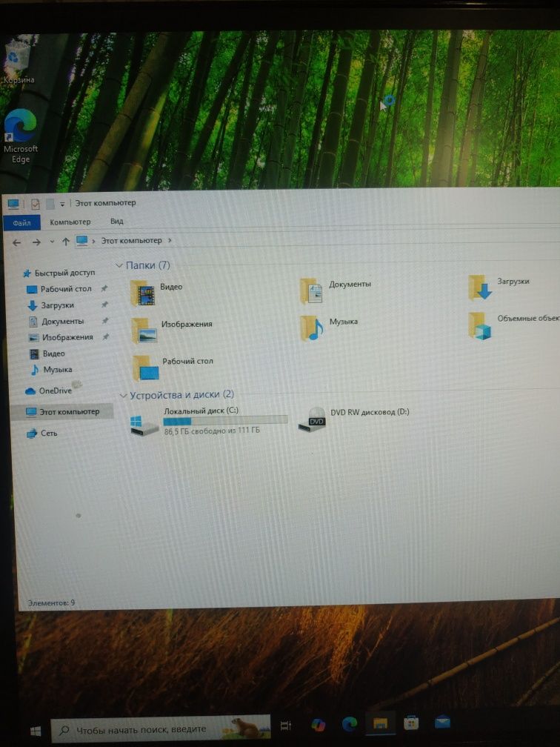Select the Видео folder icon
This screenshot has height=747, width=560.
(143, 293)
